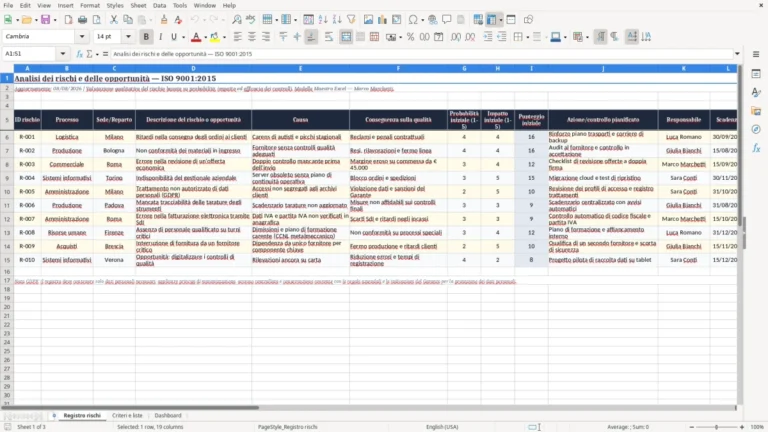Viewport: 768px width, 432px height.
Task: Open the Select Function sum dropdown arrow
Action: [x=97, y=54]
